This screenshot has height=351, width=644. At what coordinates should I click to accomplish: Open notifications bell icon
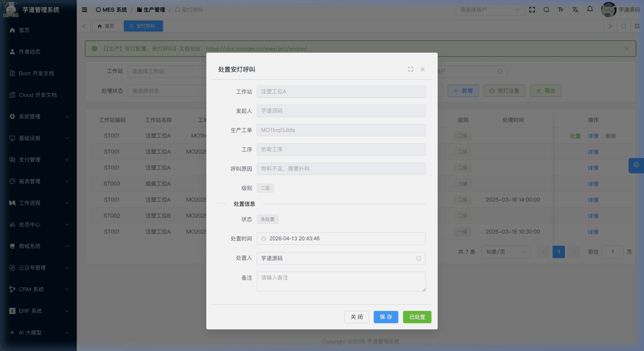click(x=590, y=9)
